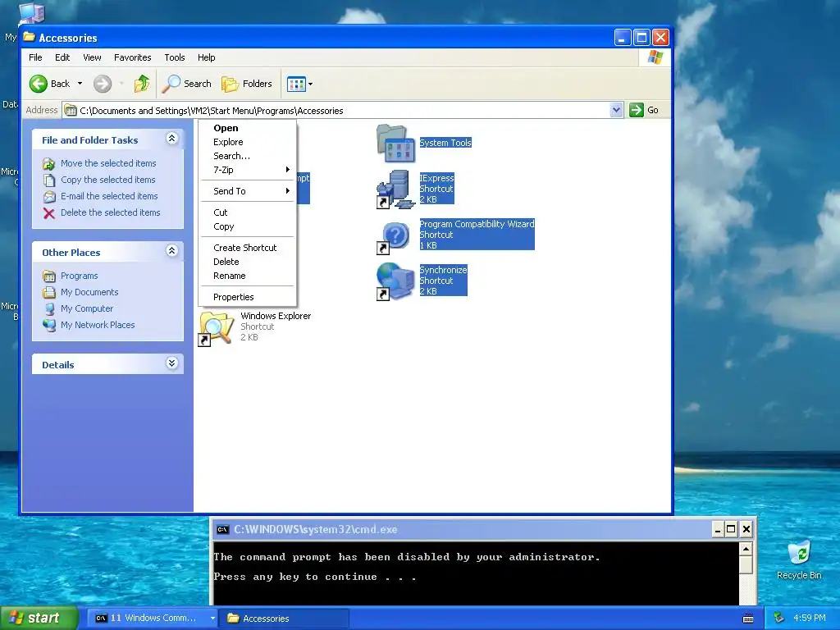Collapse the File and Folder Tasks panel
This screenshot has height=630, width=840.
tap(171, 139)
